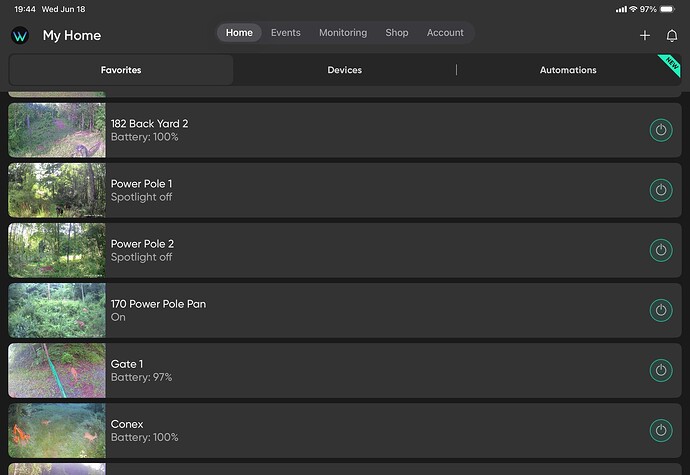
Task: Select the Automations section
Action: 568,70
